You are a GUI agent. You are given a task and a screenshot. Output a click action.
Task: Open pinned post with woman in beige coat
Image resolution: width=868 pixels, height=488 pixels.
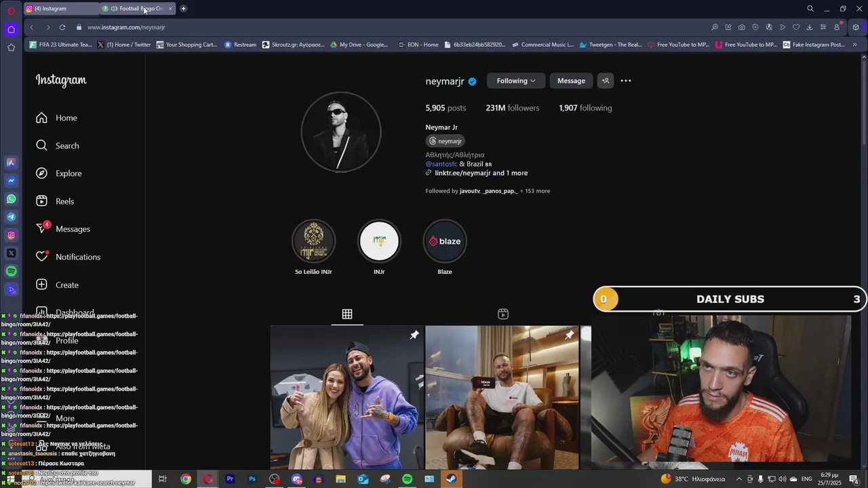tap(347, 397)
